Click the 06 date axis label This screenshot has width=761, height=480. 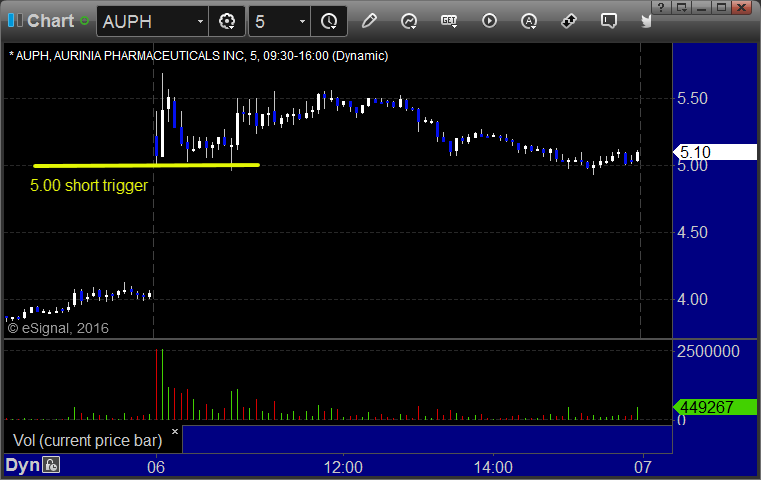click(156, 467)
